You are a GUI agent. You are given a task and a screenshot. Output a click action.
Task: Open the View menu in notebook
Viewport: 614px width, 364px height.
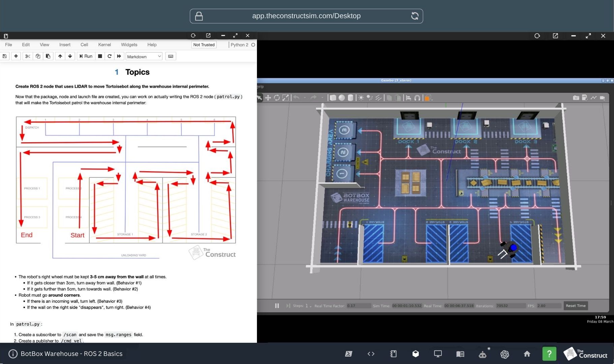[44, 44]
